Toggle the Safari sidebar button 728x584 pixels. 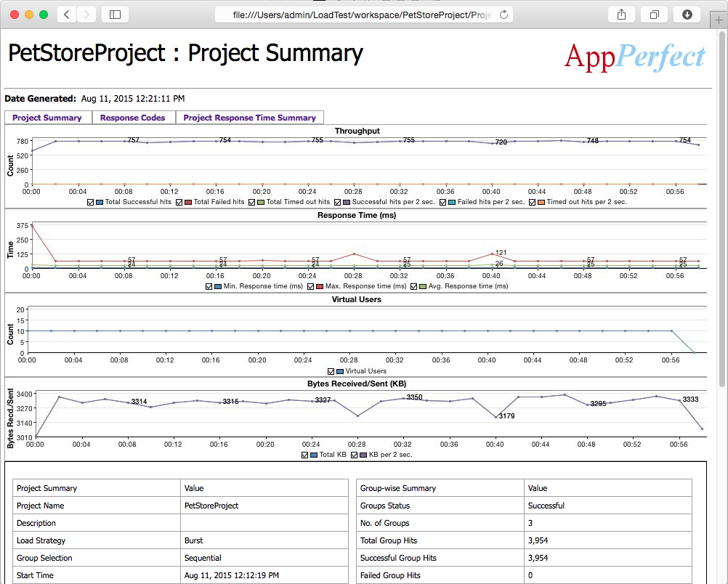(x=115, y=15)
